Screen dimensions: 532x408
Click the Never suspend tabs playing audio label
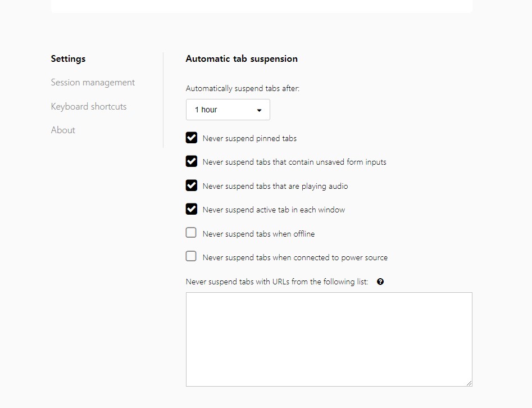275,186
